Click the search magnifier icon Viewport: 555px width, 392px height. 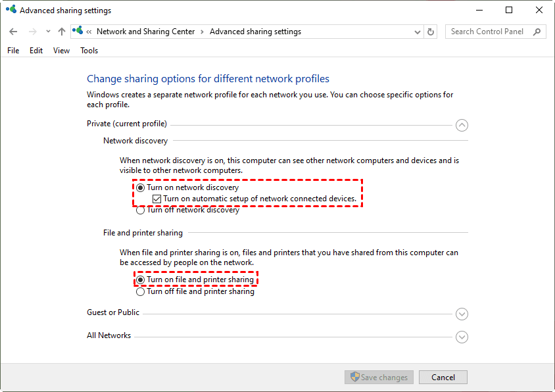(537, 32)
